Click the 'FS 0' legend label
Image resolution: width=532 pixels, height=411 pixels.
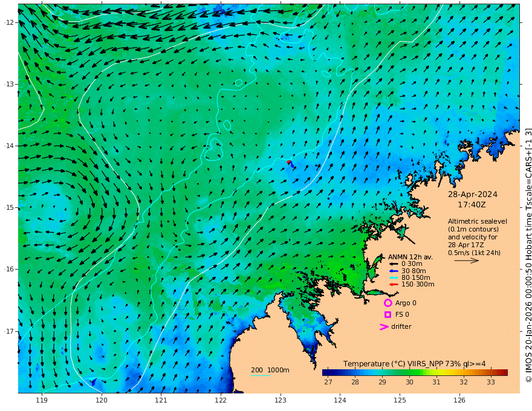click(x=402, y=315)
